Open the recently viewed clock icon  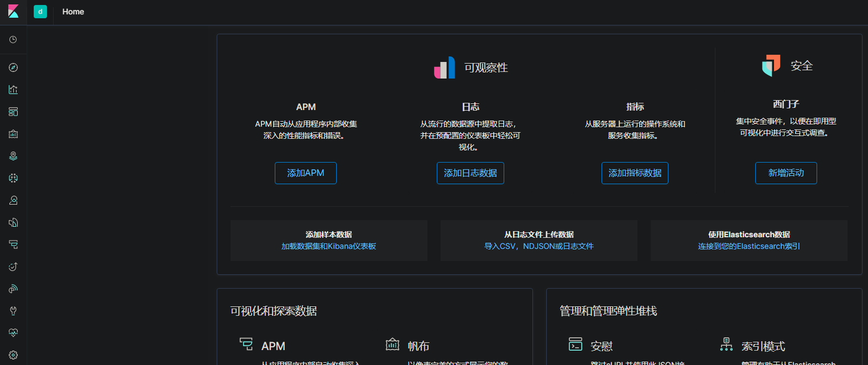pos(13,40)
